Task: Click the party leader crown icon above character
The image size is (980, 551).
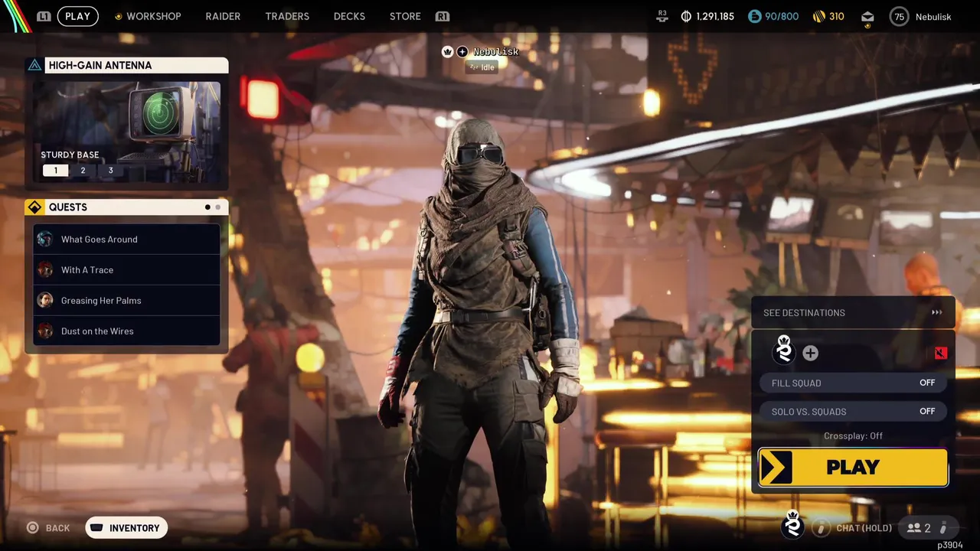Action: coord(448,51)
